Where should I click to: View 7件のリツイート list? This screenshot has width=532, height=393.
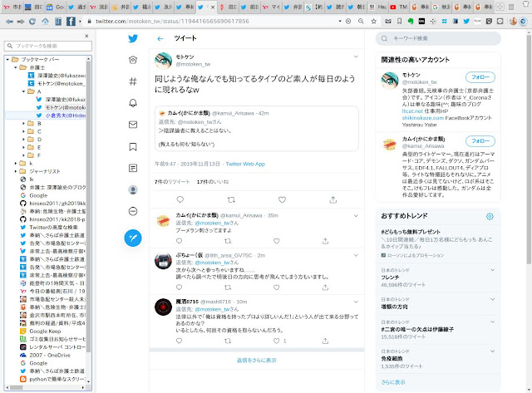(172, 182)
